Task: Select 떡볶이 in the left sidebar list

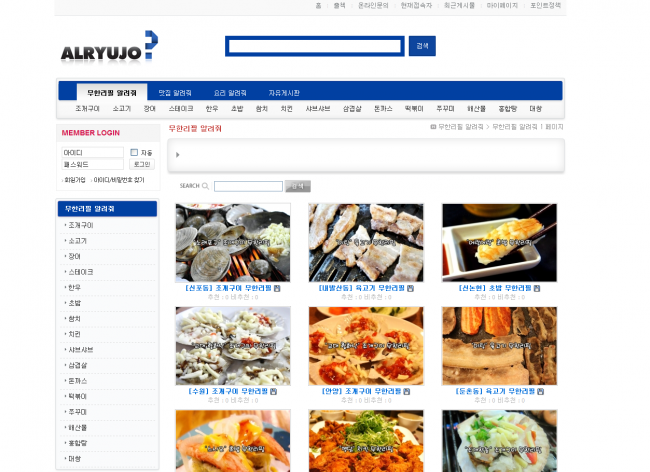Action: click(78, 397)
